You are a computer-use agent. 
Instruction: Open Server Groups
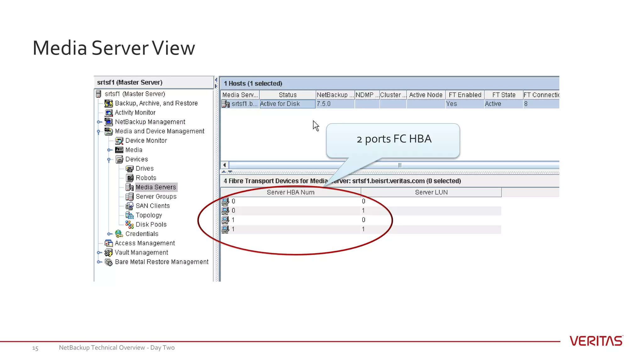(x=156, y=197)
